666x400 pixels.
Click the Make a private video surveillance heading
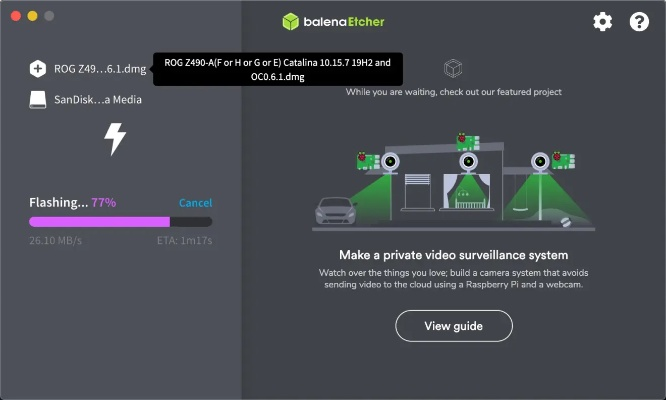click(454, 255)
